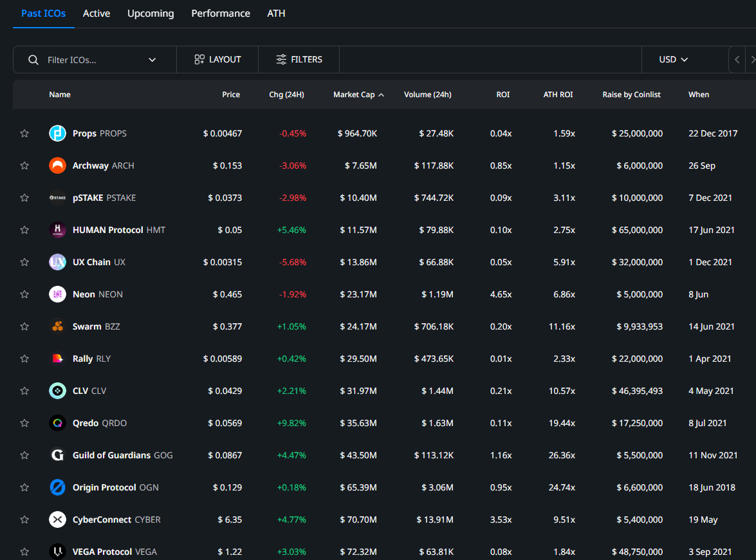Click the pSTAKE logo icon
Viewport: 756px width, 560px height.
coord(57,198)
